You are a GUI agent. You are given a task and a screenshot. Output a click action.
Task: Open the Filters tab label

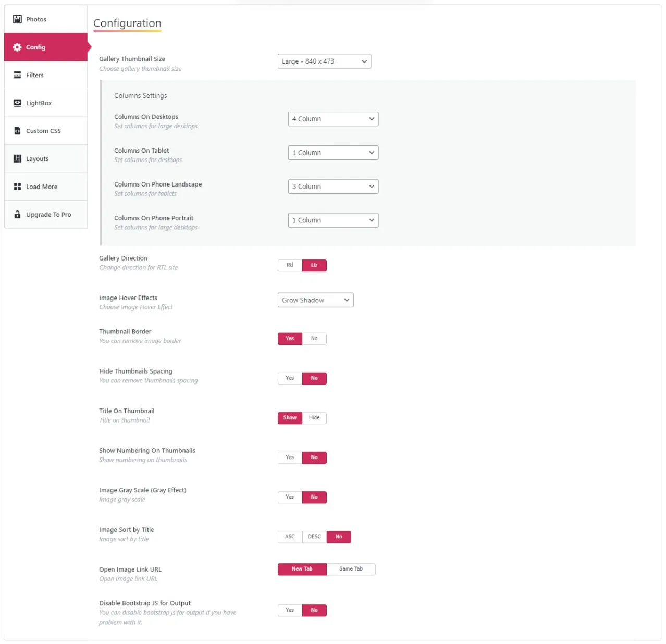tap(35, 75)
